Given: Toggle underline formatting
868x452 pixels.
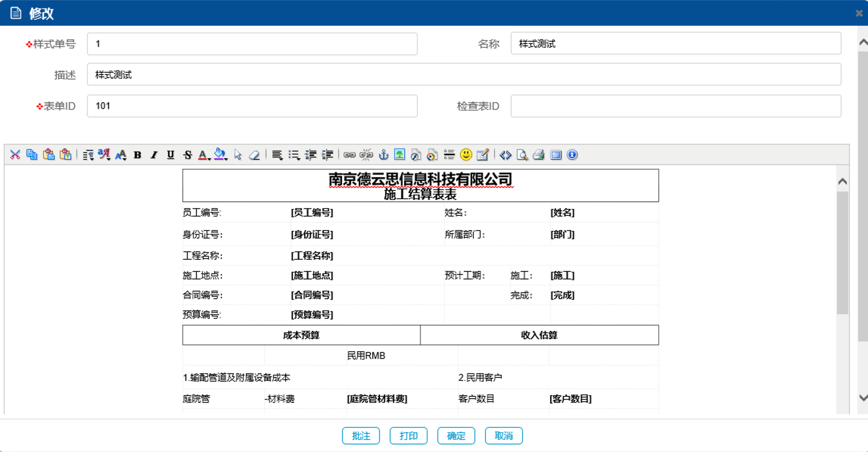Looking at the screenshot, I should coord(171,155).
